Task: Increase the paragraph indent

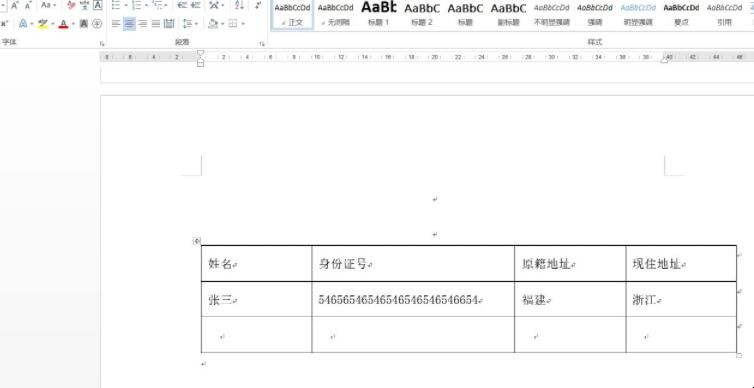Action: tap(195, 6)
